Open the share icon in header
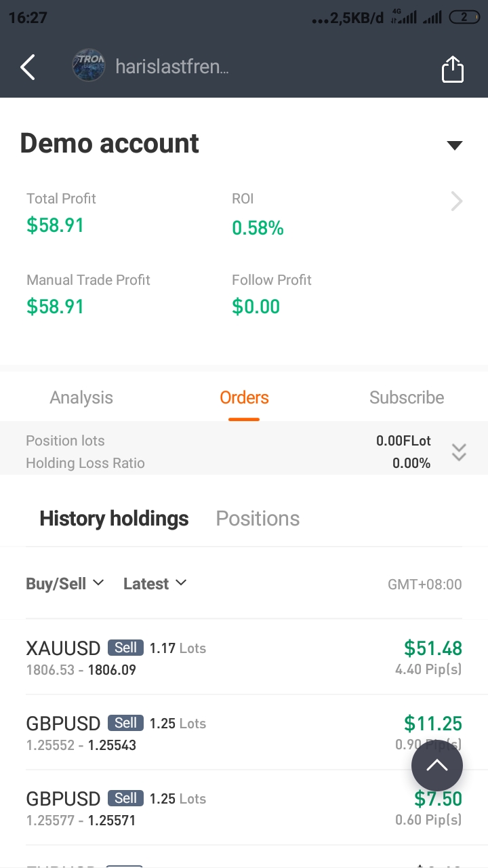The image size is (488, 868). pyautogui.click(x=453, y=68)
